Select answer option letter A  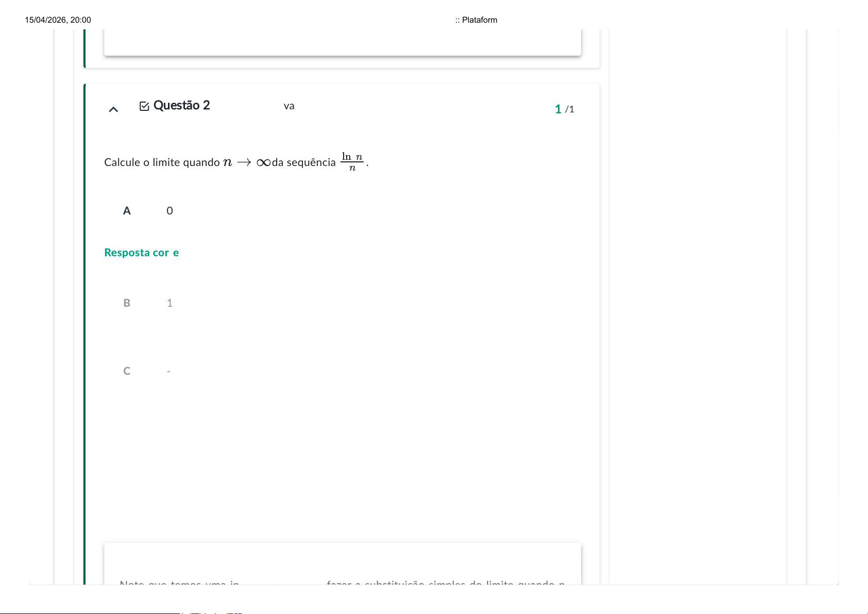click(127, 211)
